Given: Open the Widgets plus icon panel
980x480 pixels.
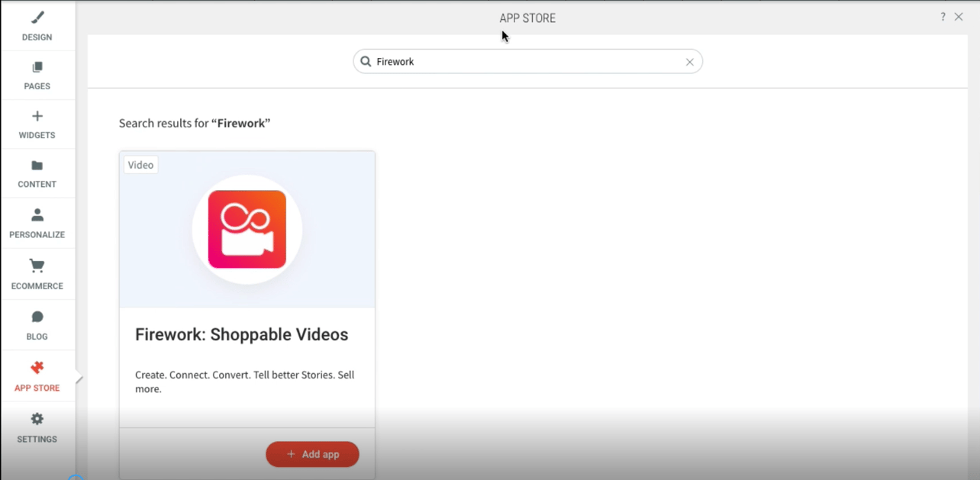Looking at the screenshot, I should tap(37, 124).
